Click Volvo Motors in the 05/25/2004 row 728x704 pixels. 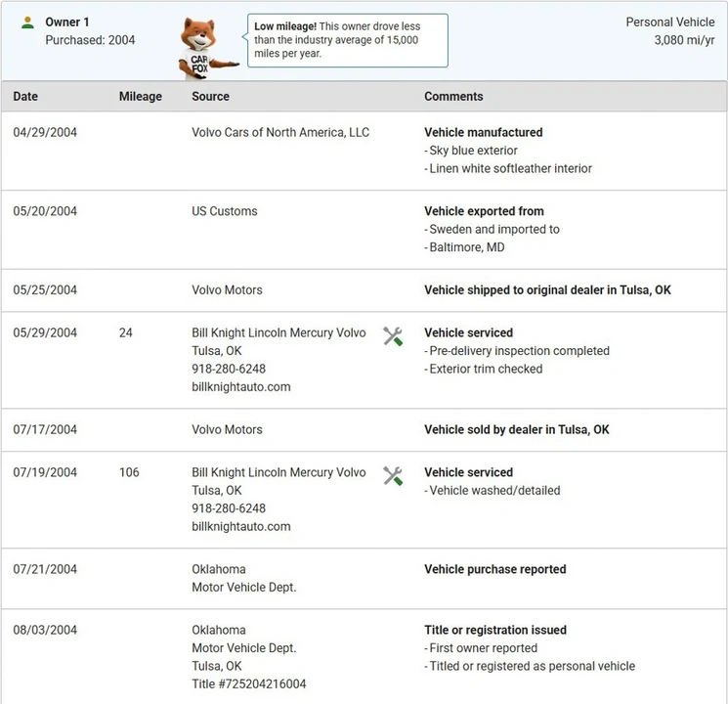coord(227,290)
